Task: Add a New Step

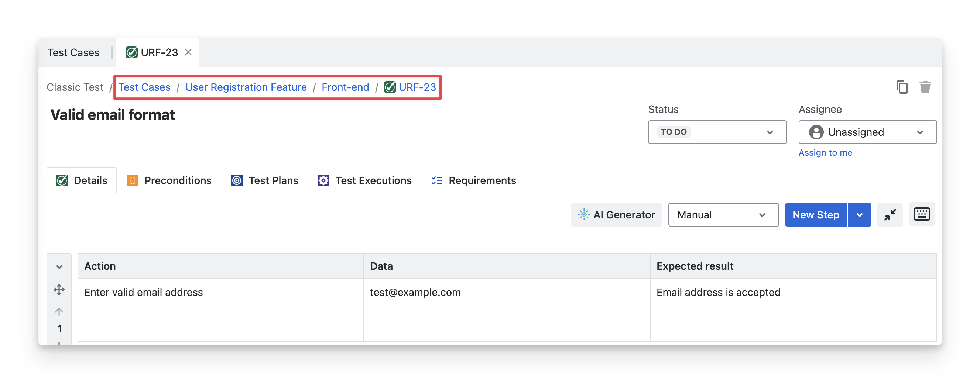Action: tap(816, 215)
